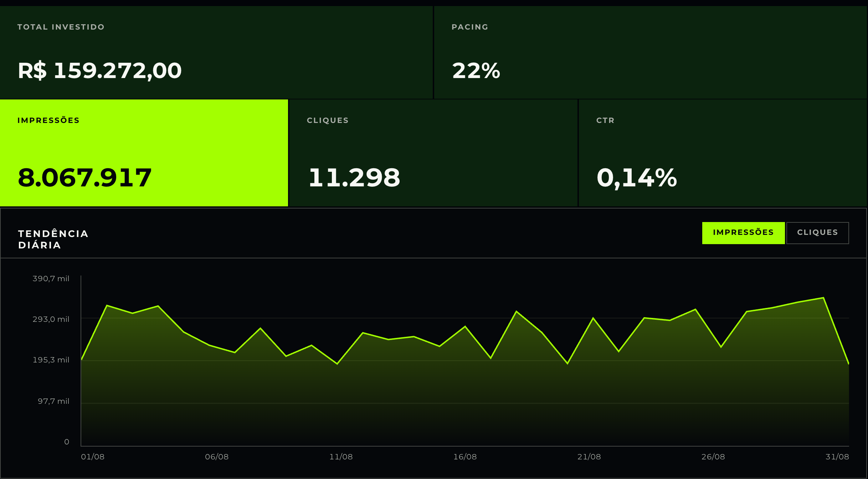Click the 16/08 x-axis date label

(x=465, y=457)
